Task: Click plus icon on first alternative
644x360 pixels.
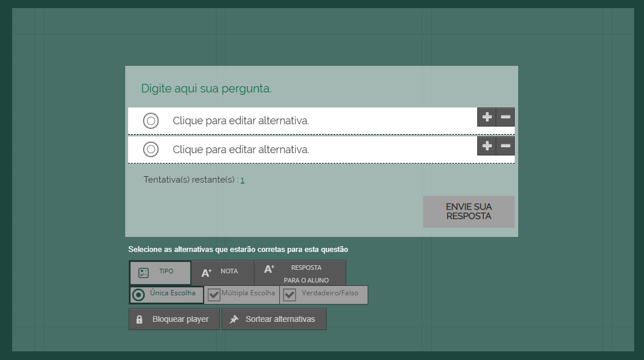Action: coord(486,117)
